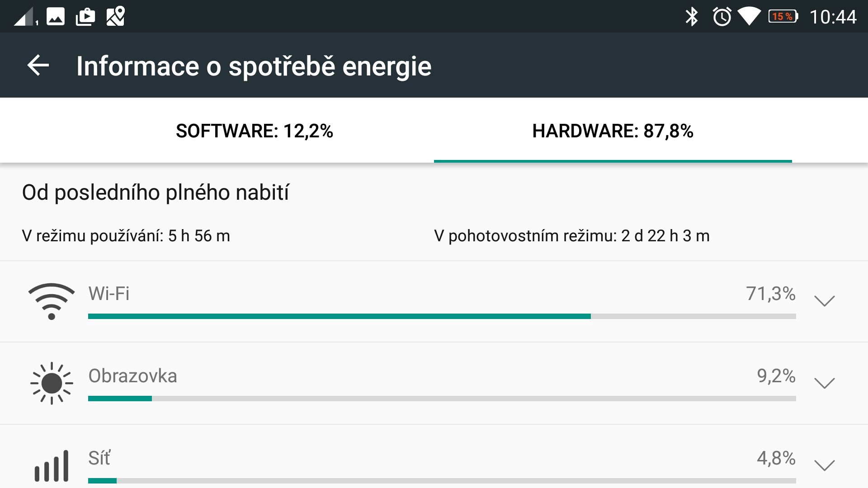The image size is (868, 488).
Task: Tap the back arrow icon
Action: (x=38, y=66)
